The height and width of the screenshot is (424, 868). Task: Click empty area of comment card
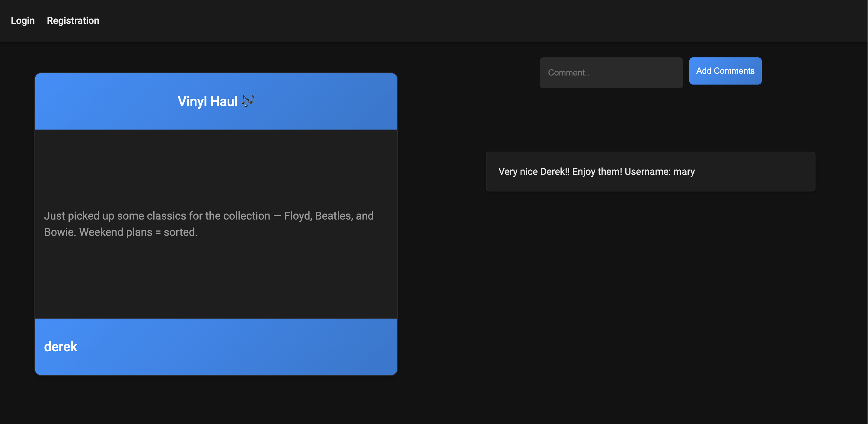(758, 172)
